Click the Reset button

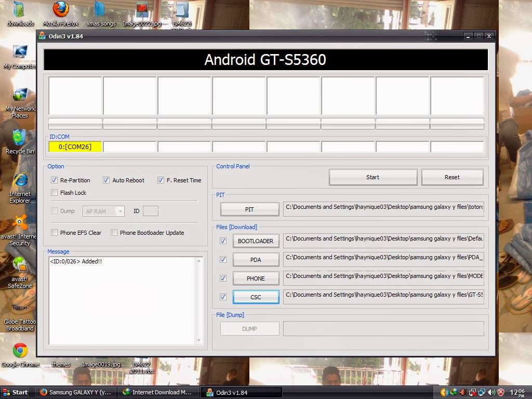tap(453, 177)
